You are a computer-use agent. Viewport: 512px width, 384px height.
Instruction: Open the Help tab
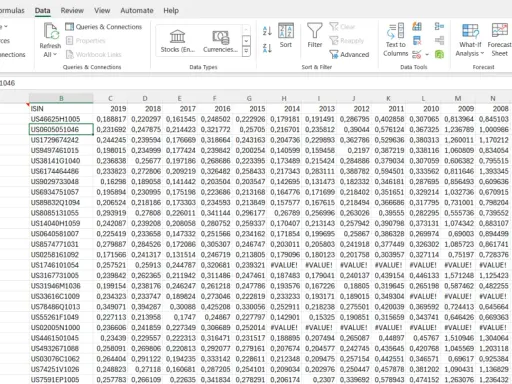click(x=171, y=11)
